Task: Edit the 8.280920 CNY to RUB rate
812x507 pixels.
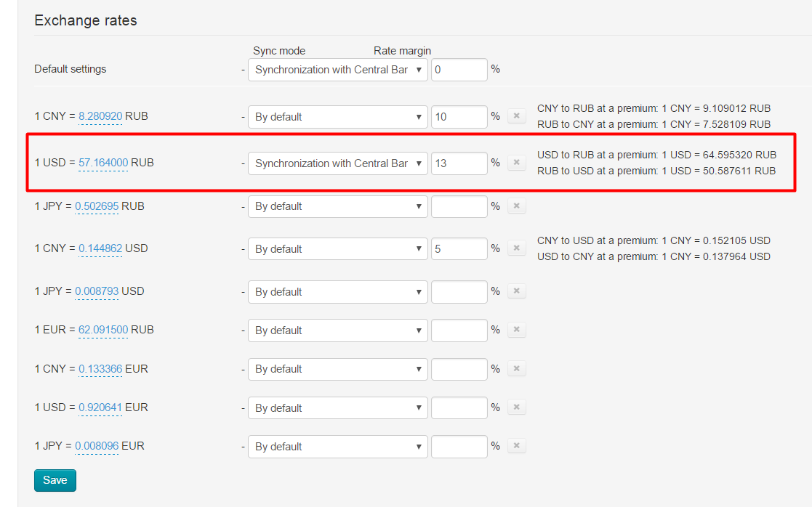Action: (x=100, y=116)
